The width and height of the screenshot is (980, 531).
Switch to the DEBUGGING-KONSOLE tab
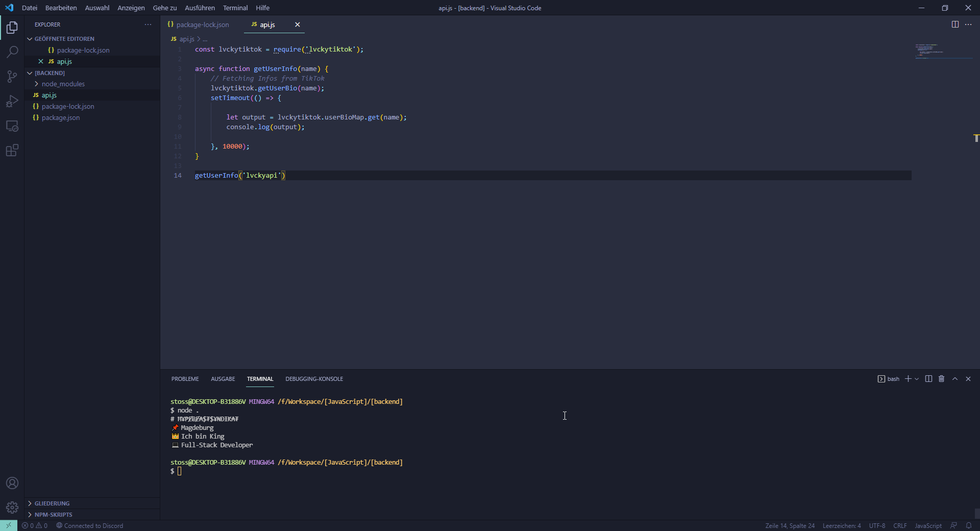[314, 379]
